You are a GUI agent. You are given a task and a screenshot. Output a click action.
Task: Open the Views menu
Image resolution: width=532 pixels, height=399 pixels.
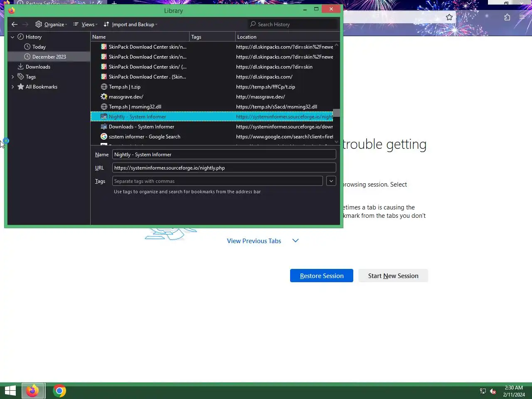tap(85, 25)
